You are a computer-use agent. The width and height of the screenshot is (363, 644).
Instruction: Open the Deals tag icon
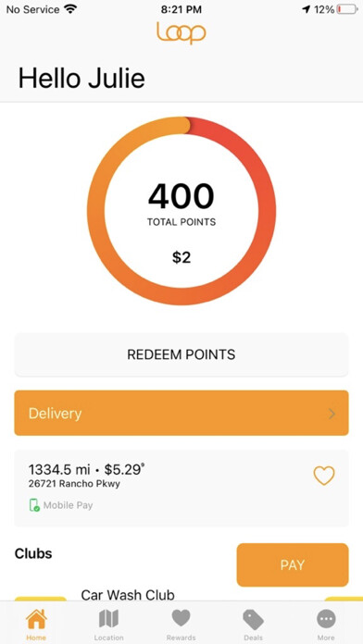pyautogui.click(x=253, y=619)
